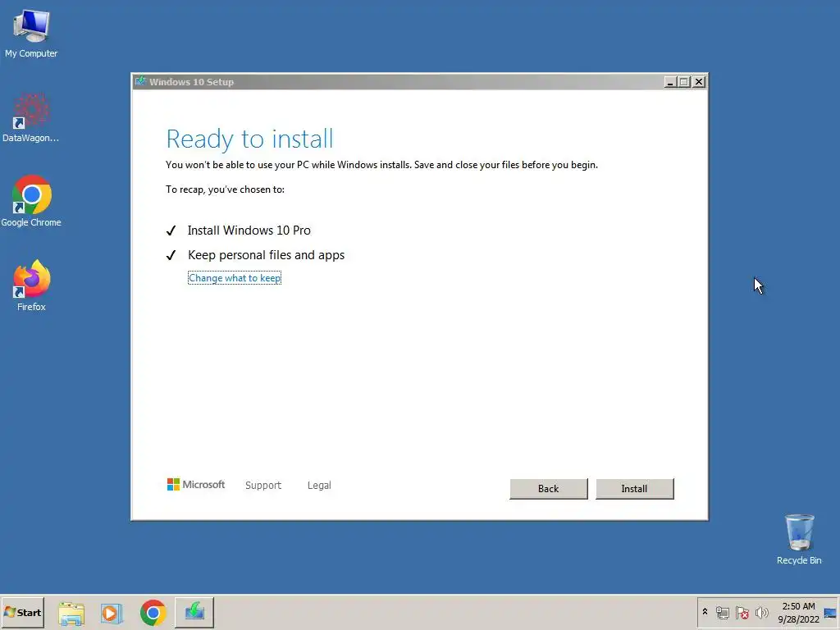
Task: Open Chrome from the taskbar
Action: click(153, 613)
